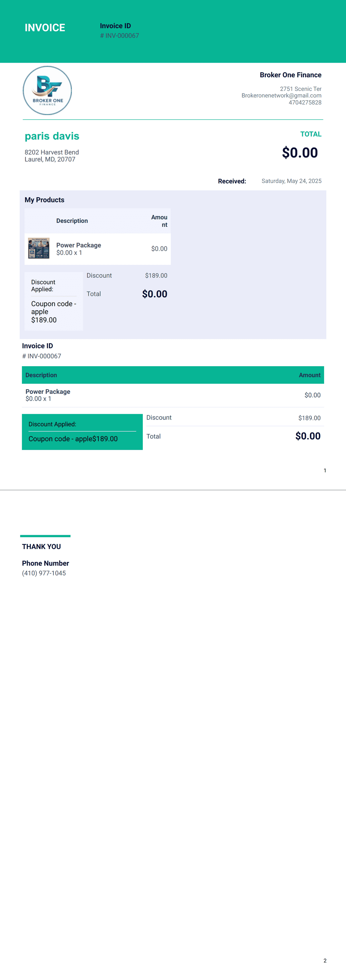
Task: Open the Power Package product thumbnail
Action: point(39,248)
